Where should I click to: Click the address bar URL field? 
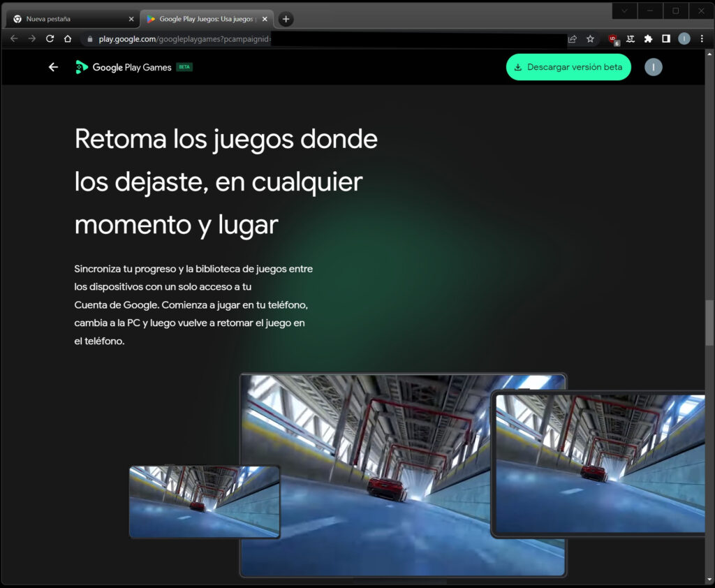[x=314, y=39]
